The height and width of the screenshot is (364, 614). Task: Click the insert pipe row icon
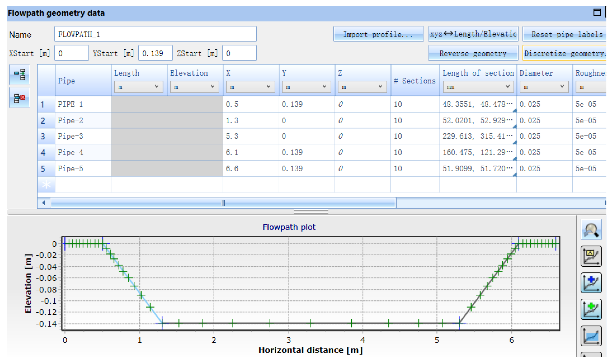(20, 74)
